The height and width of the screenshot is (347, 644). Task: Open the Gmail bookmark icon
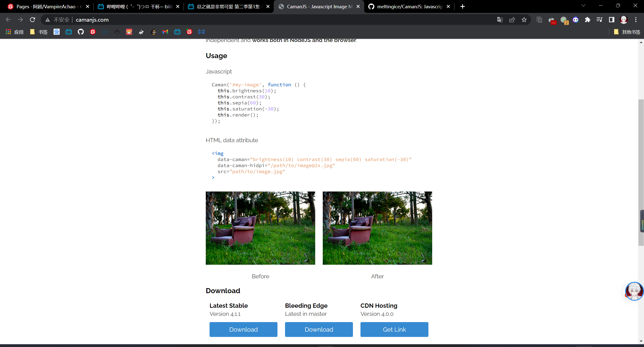(x=165, y=32)
